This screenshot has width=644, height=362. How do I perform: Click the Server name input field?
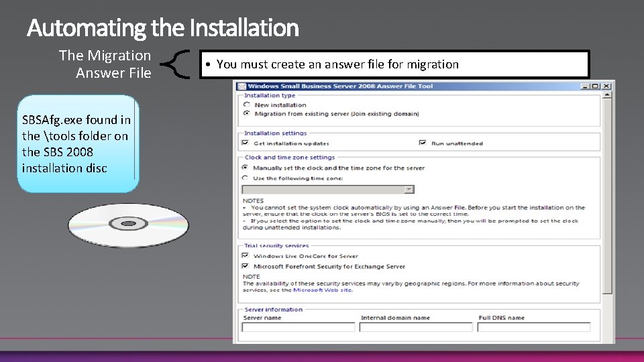[298, 327]
